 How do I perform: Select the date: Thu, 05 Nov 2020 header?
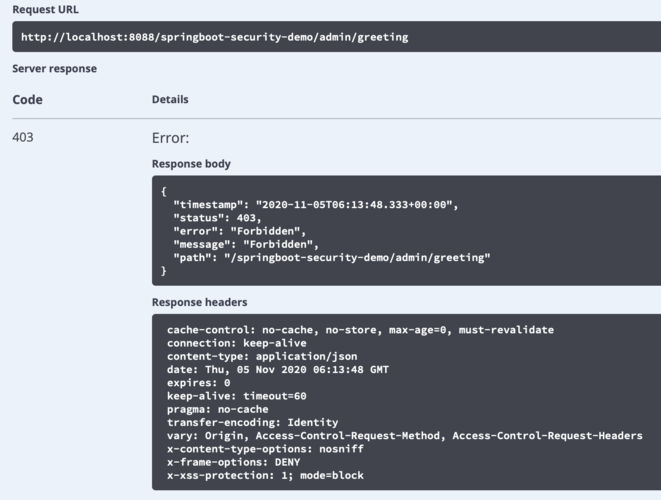pyautogui.click(x=278, y=369)
